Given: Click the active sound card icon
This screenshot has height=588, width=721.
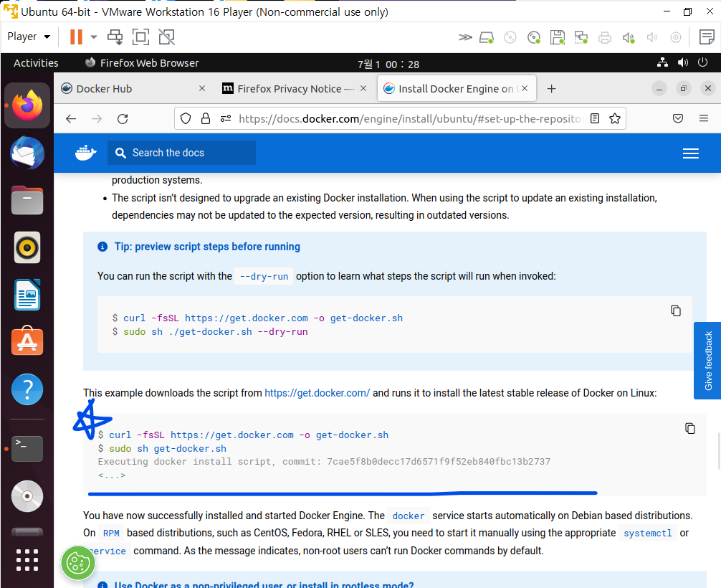Looking at the screenshot, I should point(629,37).
